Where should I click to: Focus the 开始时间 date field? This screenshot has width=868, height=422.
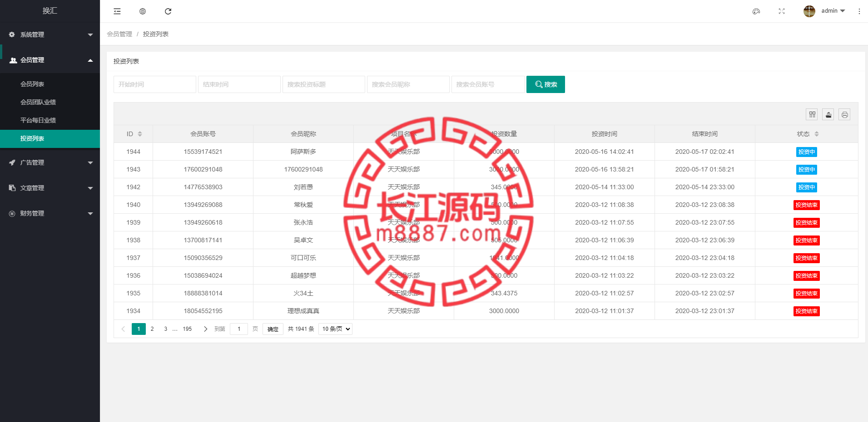[x=155, y=84]
